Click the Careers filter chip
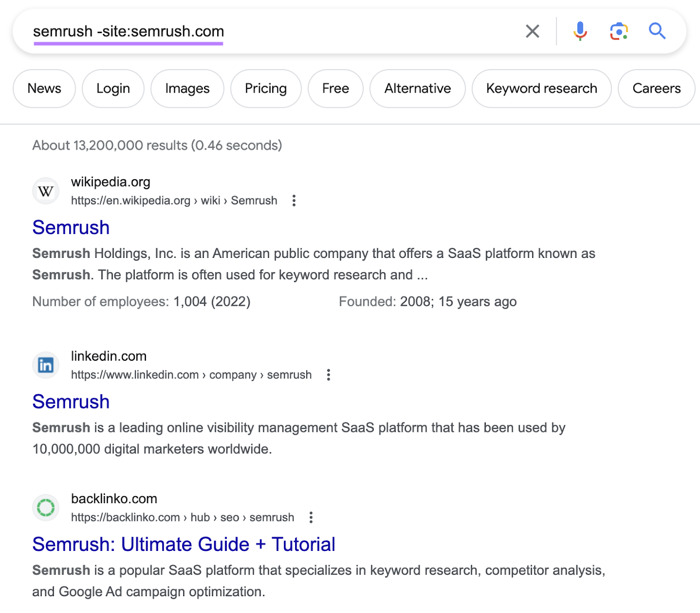 click(656, 88)
